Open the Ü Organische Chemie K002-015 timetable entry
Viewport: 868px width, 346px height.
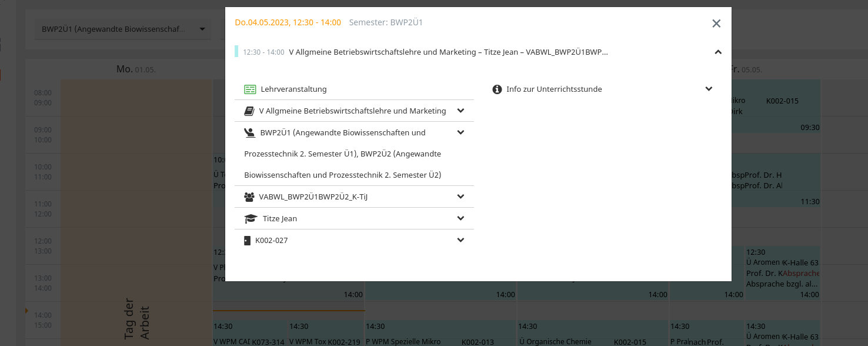593,333
